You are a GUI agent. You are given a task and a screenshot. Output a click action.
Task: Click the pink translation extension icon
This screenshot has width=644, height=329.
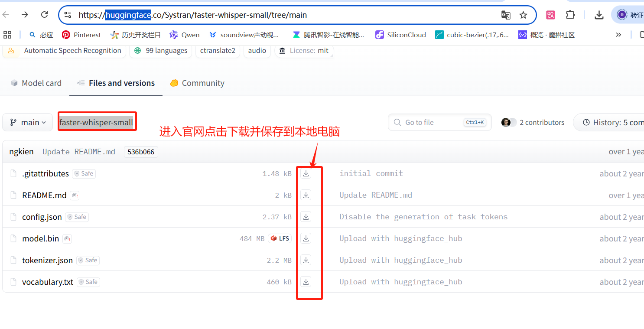click(x=550, y=15)
